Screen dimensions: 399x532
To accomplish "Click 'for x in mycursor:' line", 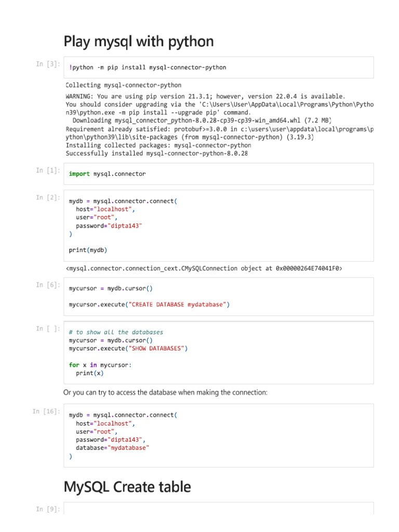I will [100, 365].
